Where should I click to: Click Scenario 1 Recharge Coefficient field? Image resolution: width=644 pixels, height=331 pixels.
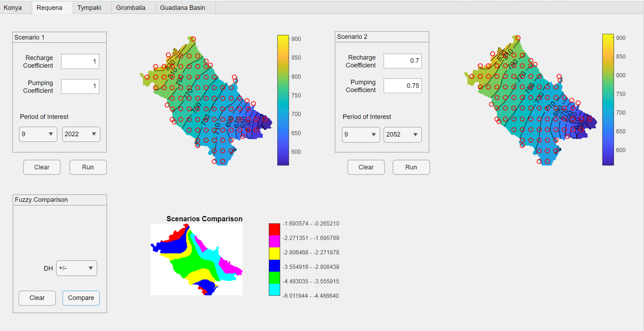(x=80, y=61)
